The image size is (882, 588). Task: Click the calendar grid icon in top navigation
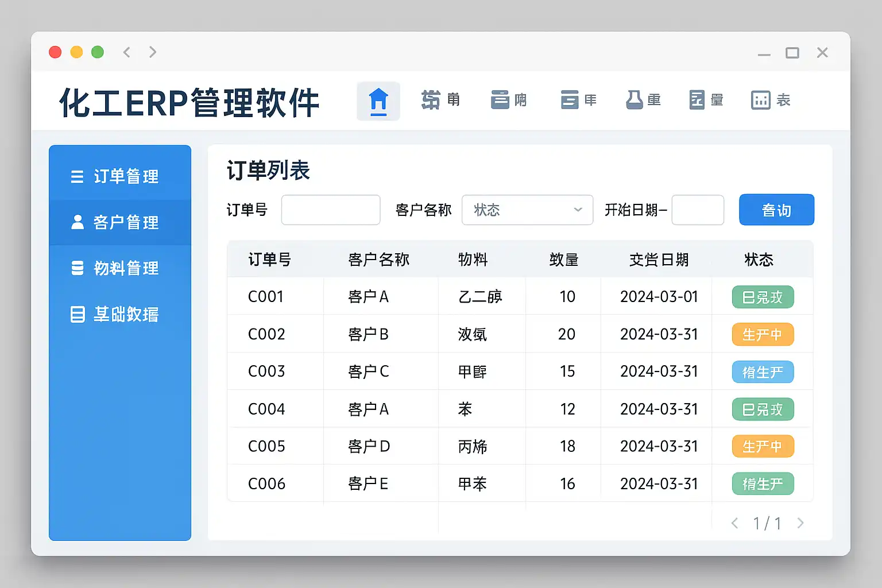tap(760, 100)
